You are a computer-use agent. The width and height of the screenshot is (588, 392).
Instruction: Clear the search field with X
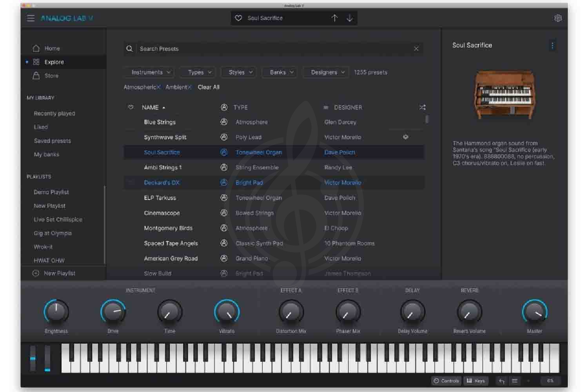pos(416,49)
